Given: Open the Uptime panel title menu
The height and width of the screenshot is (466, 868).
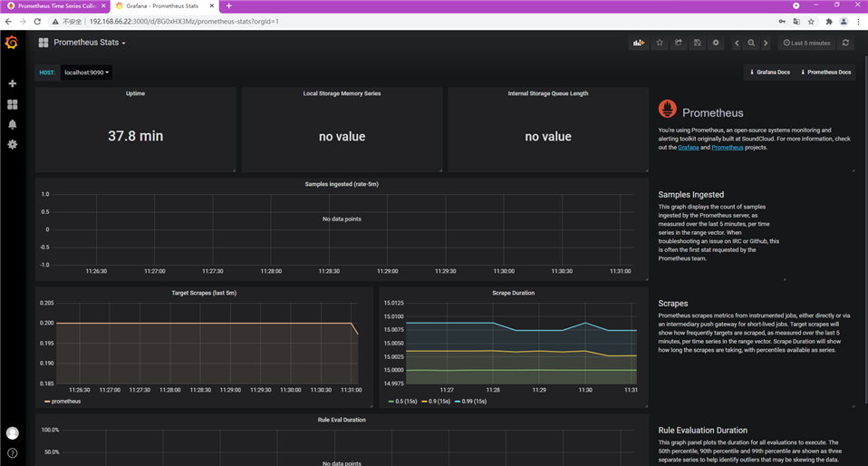Looking at the screenshot, I should pos(135,93).
